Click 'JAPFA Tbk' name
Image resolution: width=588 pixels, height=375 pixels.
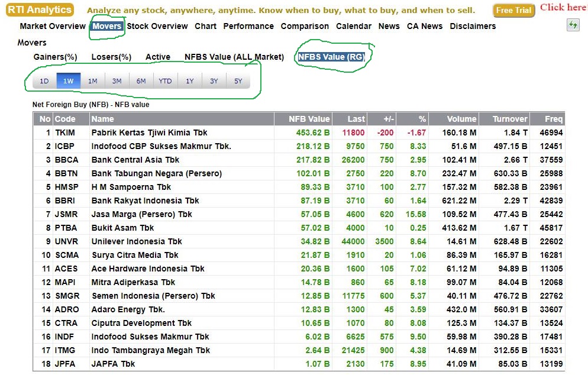click(113, 364)
